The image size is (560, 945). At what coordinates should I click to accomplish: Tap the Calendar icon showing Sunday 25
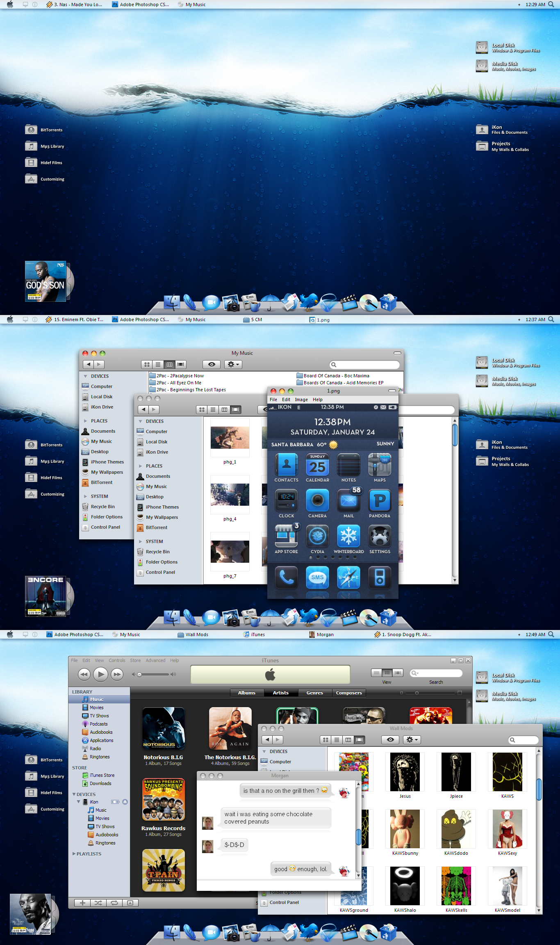pos(317,465)
